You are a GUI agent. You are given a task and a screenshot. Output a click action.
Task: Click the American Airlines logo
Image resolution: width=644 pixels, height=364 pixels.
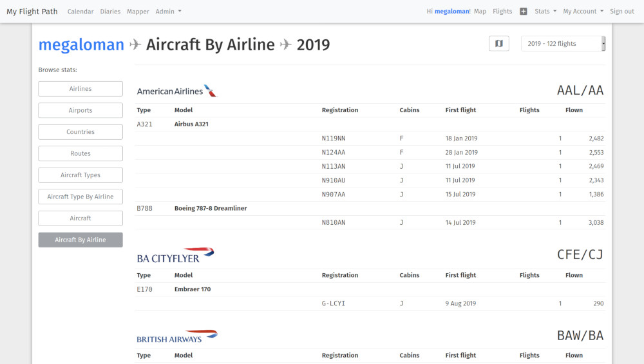tap(177, 91)
